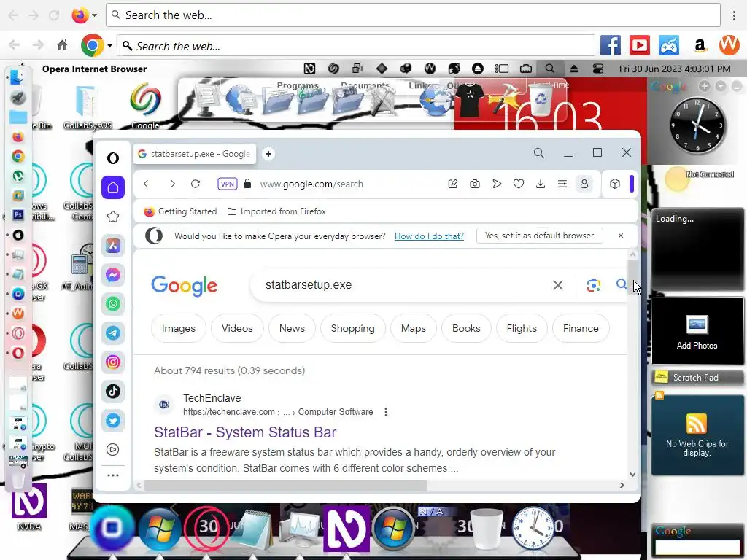747x560 pixels.
Task: Open Easy Setup sliders icon
Action: (562, 184)
